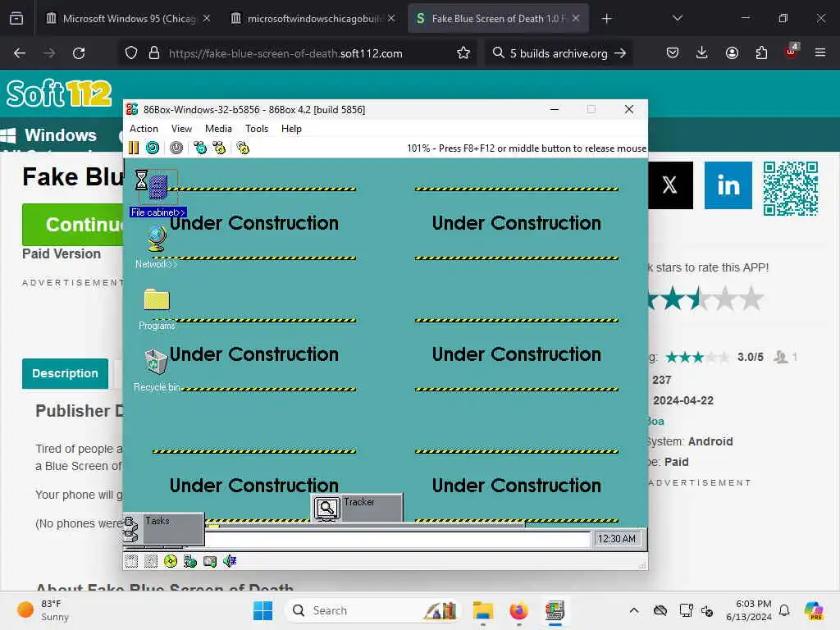The width and height of the screenshot is (840, 630).
Task: Open 86Box settings gear icon
Action: (x=243, y=148)
